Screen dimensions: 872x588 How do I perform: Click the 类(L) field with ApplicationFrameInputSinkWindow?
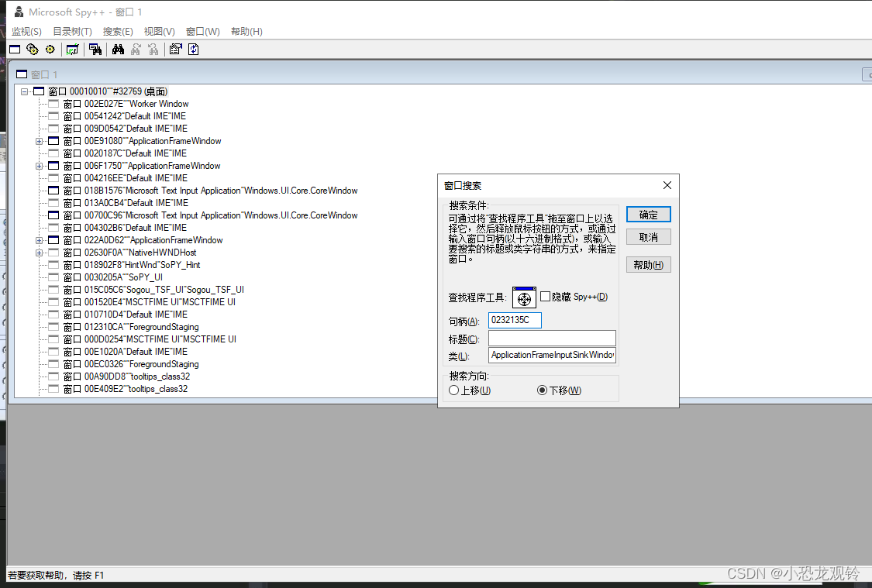[x=552, y=355]
